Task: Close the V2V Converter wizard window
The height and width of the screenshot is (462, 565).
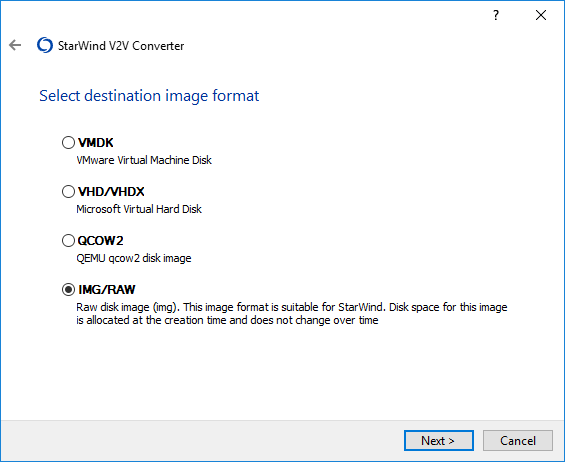Action: [540, 15]
